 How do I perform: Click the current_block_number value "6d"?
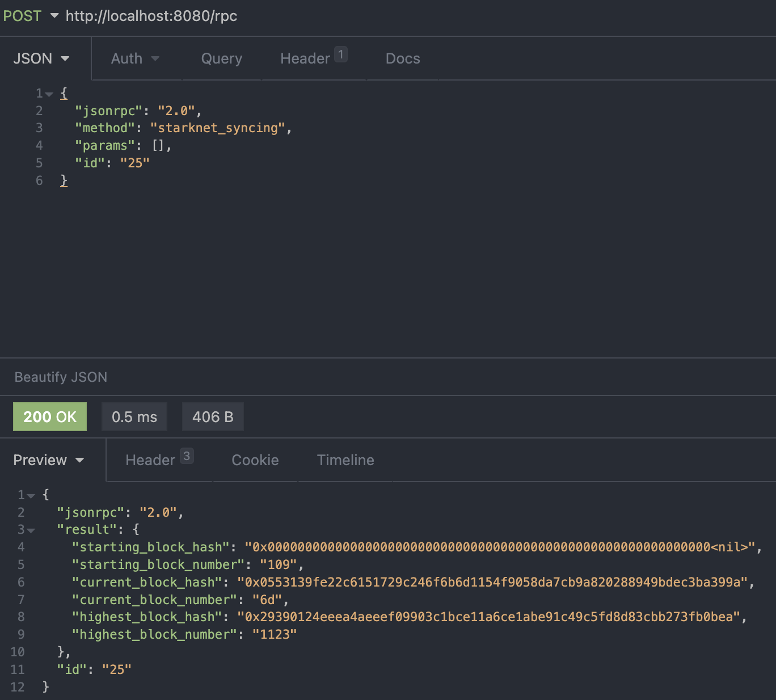point(267,600)
